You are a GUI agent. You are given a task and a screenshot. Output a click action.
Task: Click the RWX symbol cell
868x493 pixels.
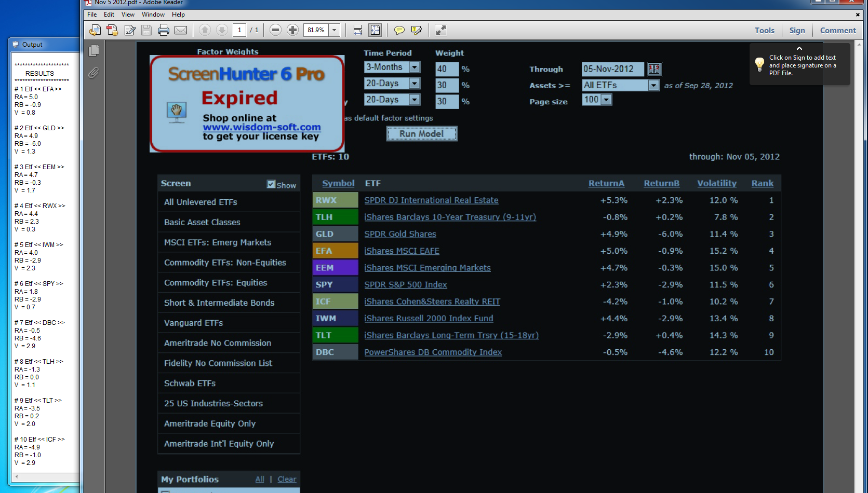336,200
